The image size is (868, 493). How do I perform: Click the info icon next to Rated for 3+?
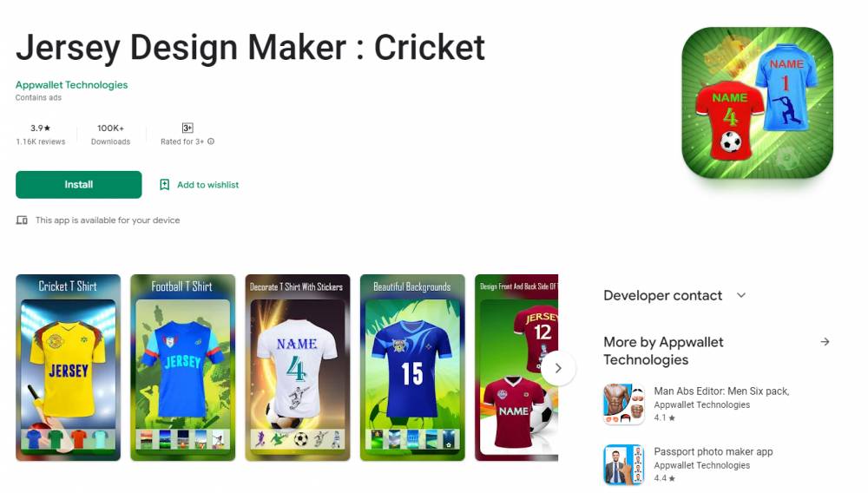[x=211, y=141]
